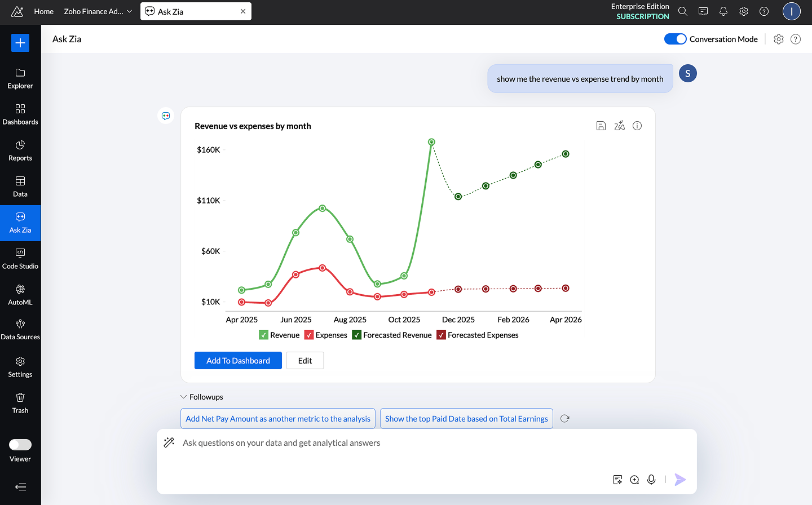Viewport: 812px width, 505px height.
Task: Click the chart info icon
Action: coord(637,126)
